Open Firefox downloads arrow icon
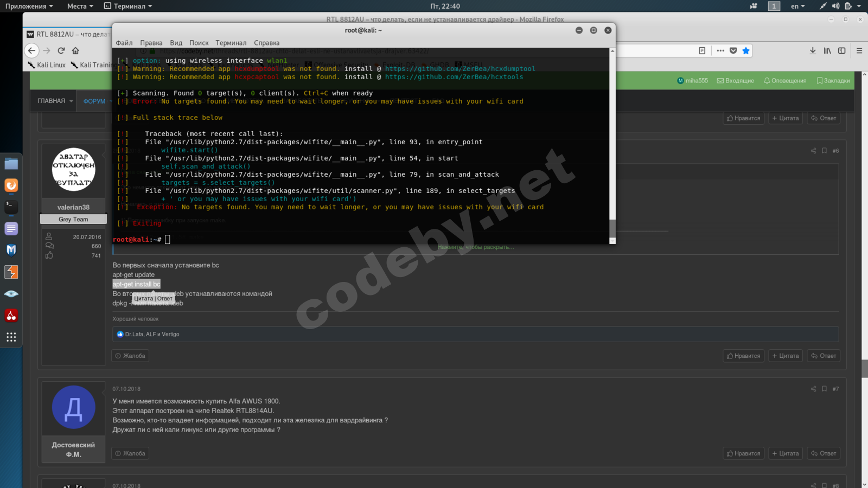This screenshot has width=868, height=488. point(813,50)
